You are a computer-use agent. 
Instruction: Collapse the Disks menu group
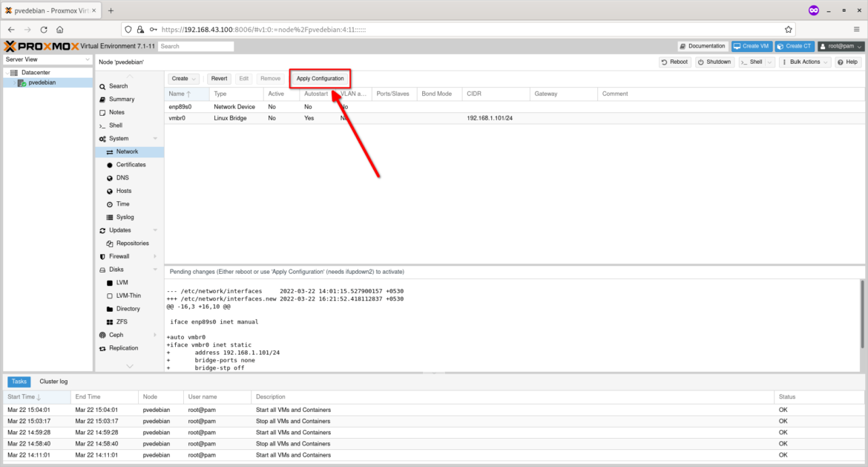coord(155,270)
